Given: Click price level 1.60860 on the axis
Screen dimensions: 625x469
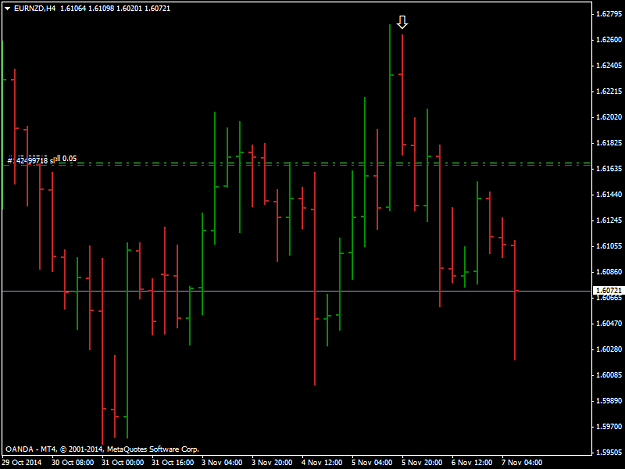Looking at the screenshot, I should pos(609,272).
